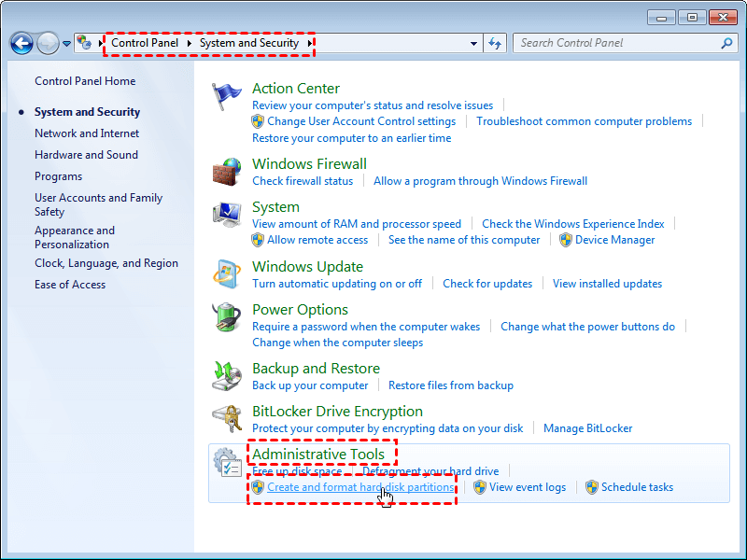Click Review your computer's status link

pos(373,105)
